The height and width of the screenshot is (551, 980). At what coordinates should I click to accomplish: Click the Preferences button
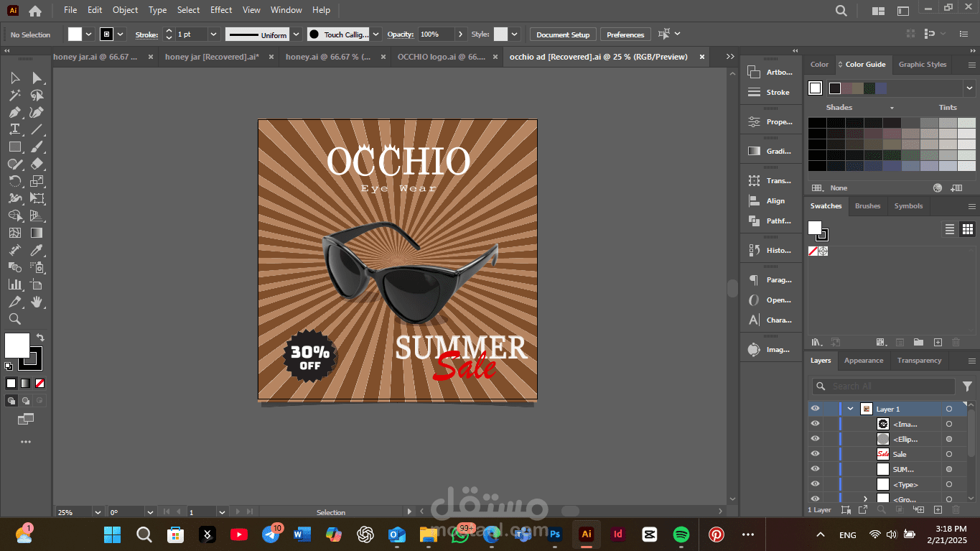point(625,34)
